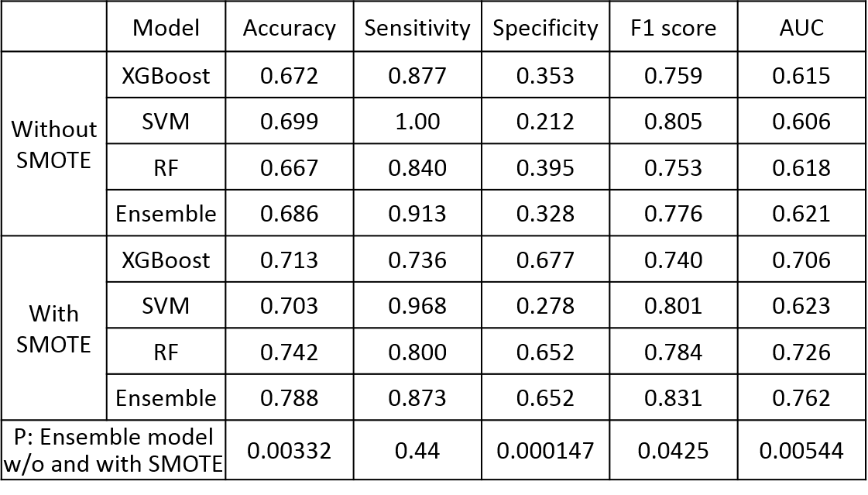Select the F1 score column header

point(673,29)
